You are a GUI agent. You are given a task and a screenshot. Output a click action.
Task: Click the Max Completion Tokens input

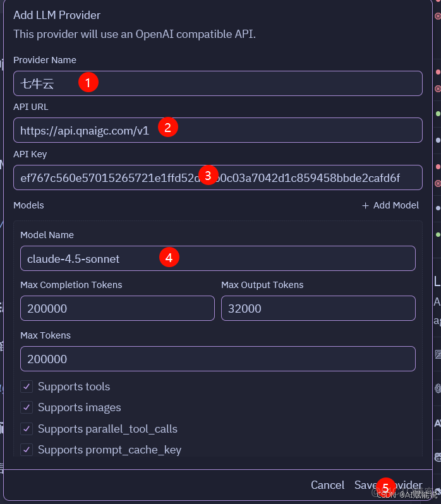click(117, 308)
